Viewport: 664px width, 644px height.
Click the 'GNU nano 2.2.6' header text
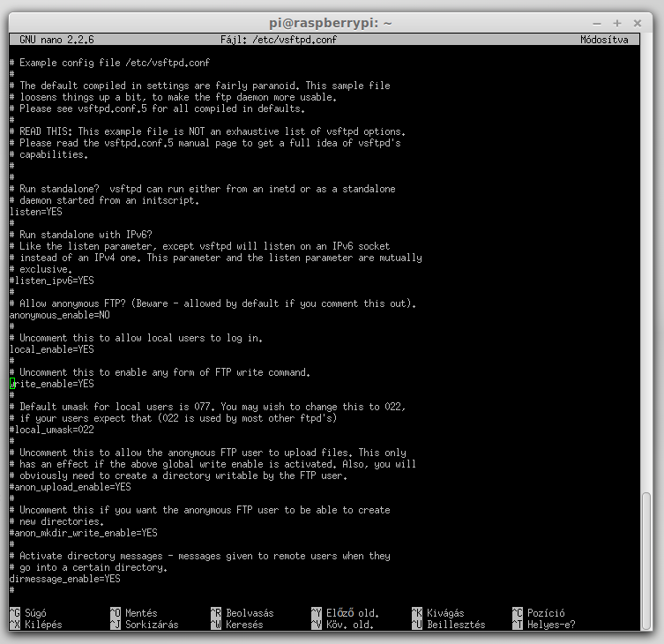pos(56,40)
